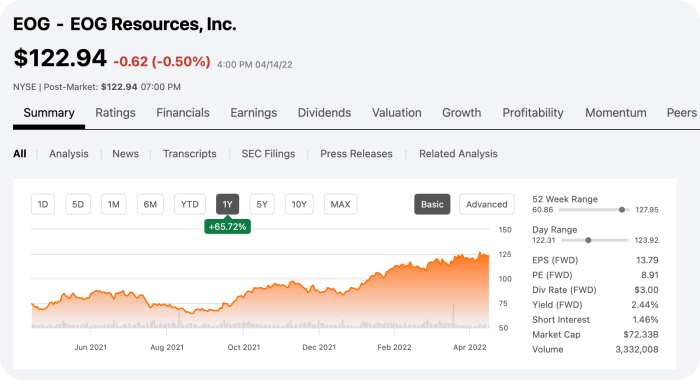
Task: Select the active 1Y range button
Action: pyautogui.click(x=228, y=205)
